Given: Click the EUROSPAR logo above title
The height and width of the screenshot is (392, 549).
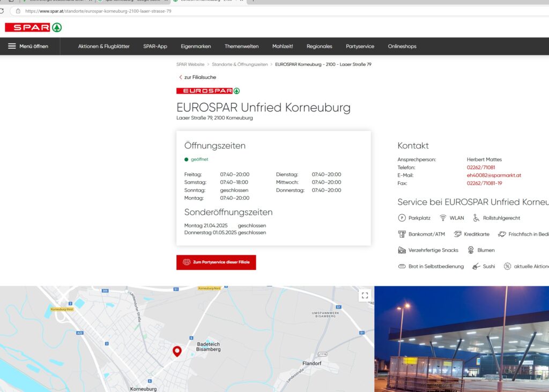Looking at the screenshot, I should 208,91.
